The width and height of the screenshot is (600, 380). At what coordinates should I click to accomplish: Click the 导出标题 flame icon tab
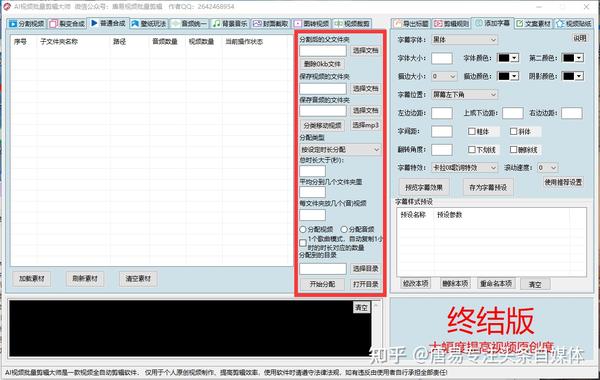point(398,24)
